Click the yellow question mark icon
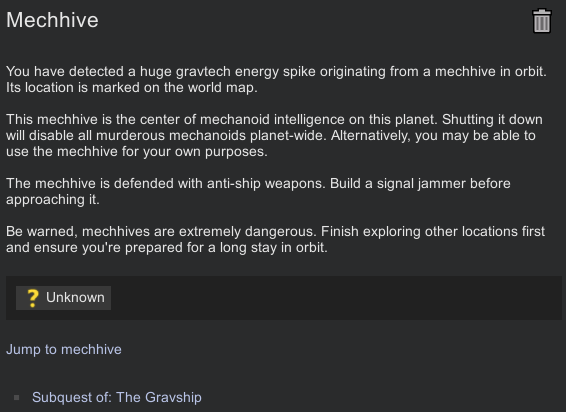Screen dimensions: 566x412 tap(33, 298)
